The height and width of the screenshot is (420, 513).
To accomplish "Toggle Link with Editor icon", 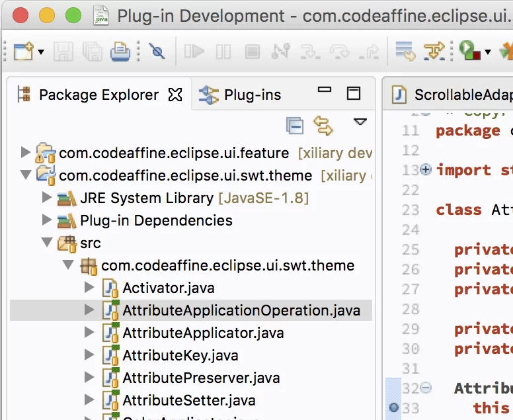I will (323, 126).
